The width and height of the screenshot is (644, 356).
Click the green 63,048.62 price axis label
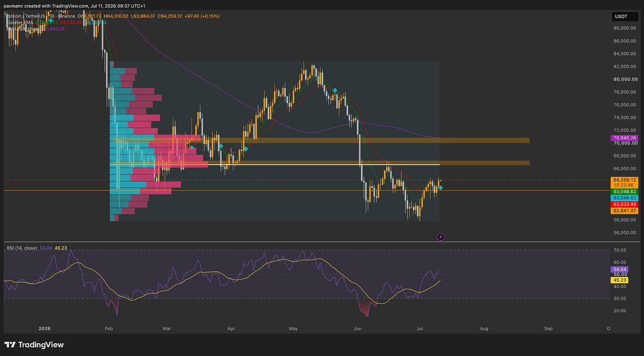click(x=624, y=192)
